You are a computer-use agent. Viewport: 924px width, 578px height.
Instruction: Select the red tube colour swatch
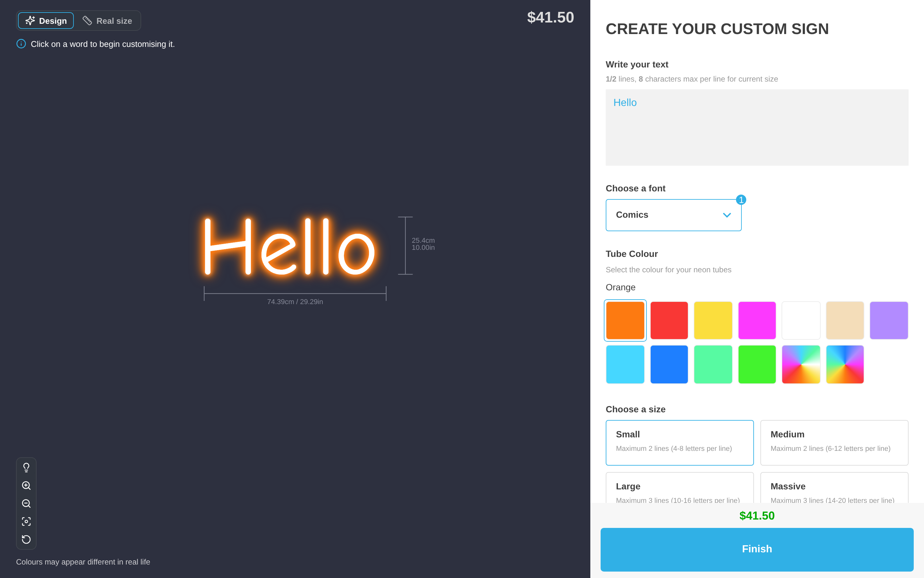669,320
